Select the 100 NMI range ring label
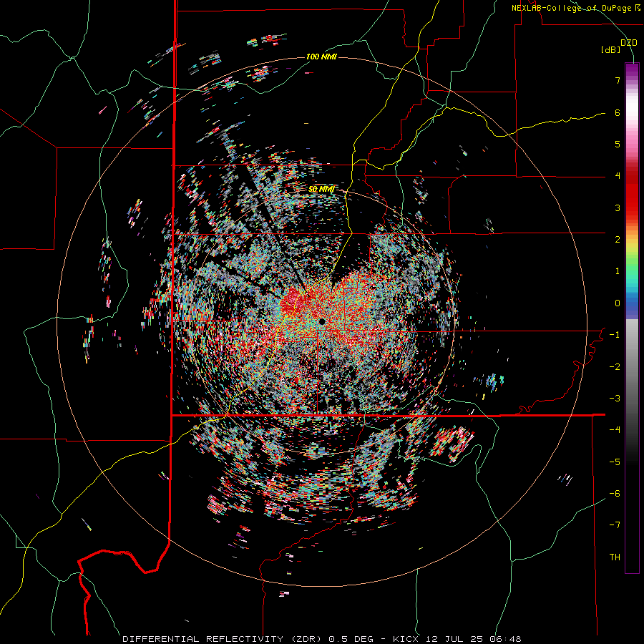 tap(321, 57)
